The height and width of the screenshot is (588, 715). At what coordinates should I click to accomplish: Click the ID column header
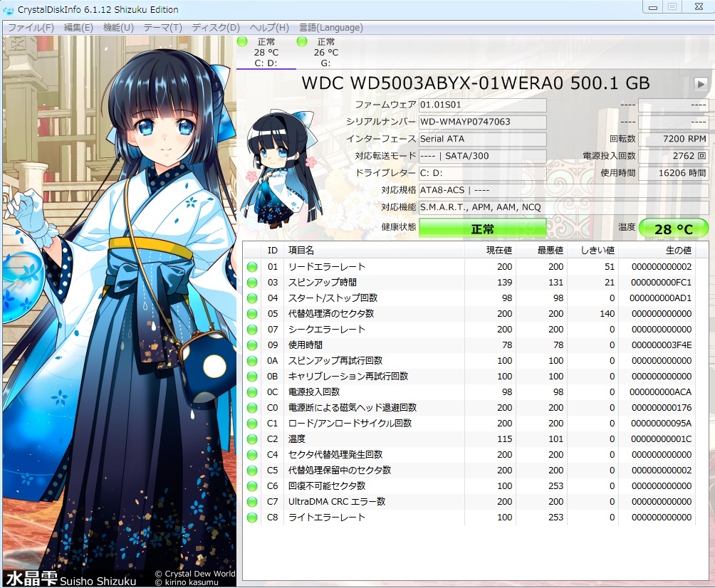pyautogui.click(x=272, y=251)
